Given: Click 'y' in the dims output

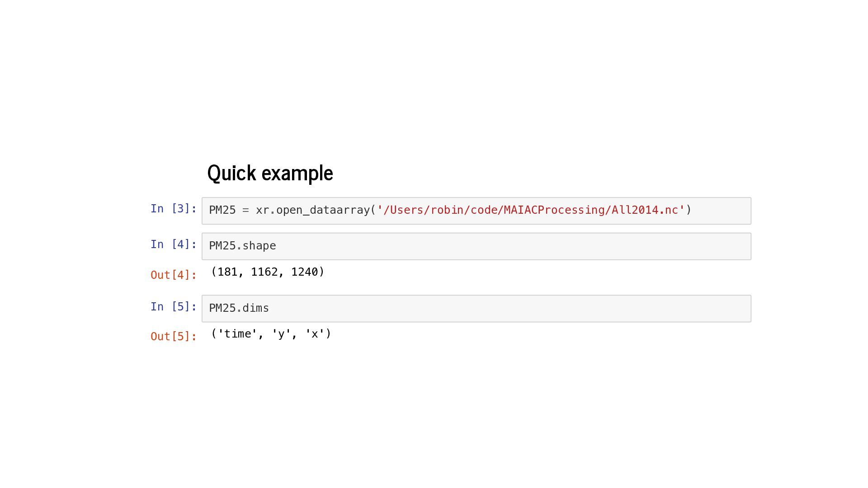Looking at the screenshot, I should tap(281, 334).
